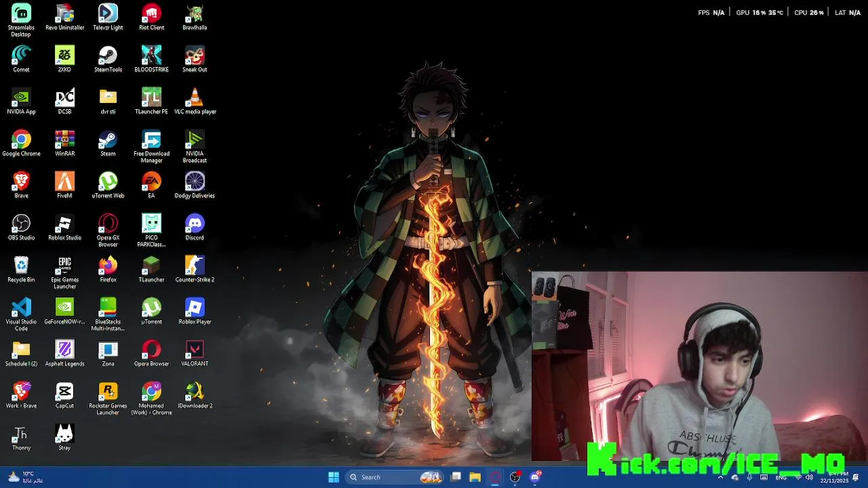Click the taskbar Search box
The image size is (868, 488).
click(395, 477)
